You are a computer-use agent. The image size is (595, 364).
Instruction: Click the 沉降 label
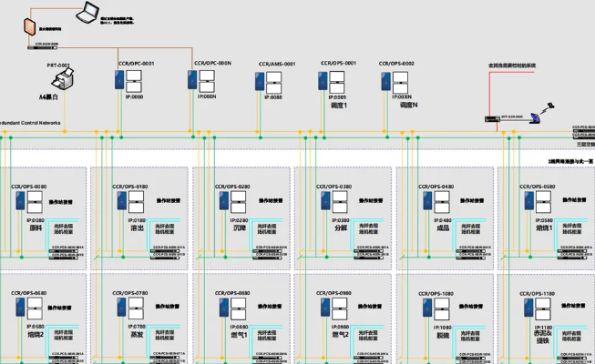coord(240,228)
